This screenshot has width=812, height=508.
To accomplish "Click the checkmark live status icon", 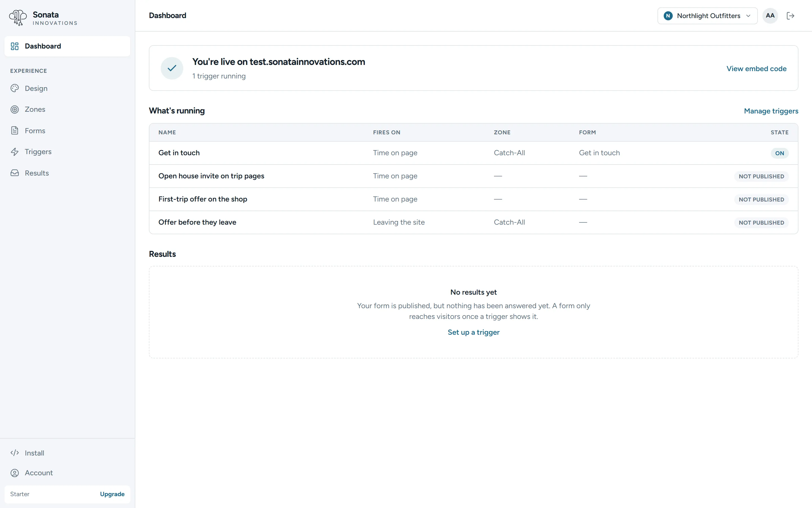I will (x=172, y=68).
